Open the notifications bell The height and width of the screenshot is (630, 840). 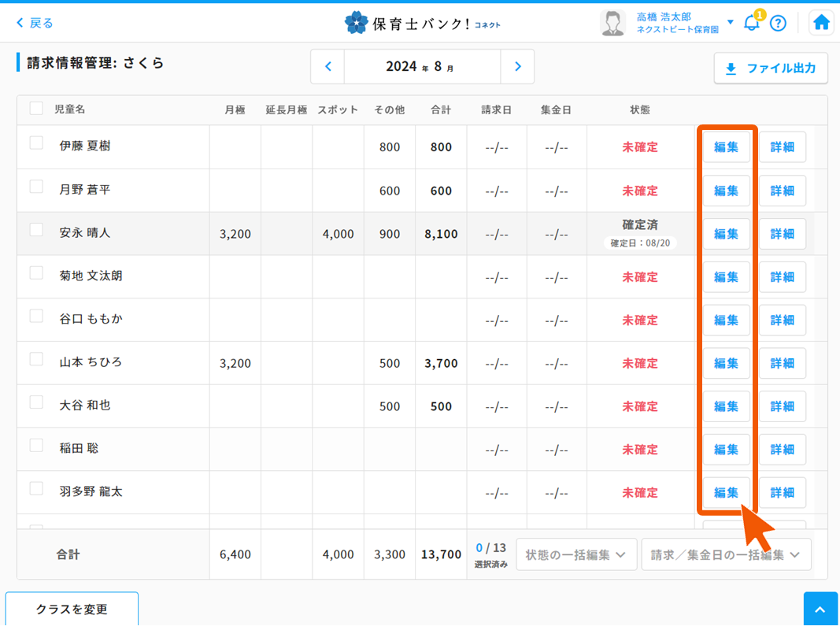coord(752,23)
